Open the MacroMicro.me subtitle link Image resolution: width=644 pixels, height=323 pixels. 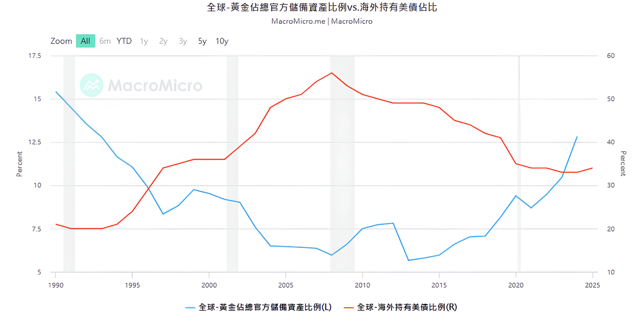click(298, 21)
